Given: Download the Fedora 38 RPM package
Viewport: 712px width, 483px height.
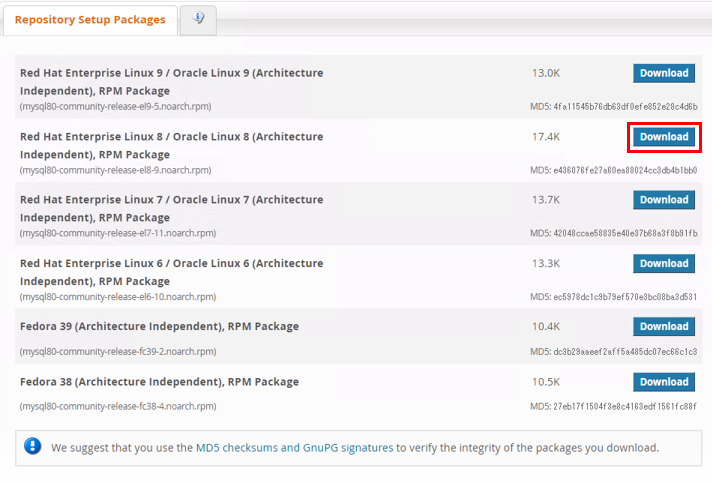Looking at the screenshot, I should pyautogui.click(x=664, y=382).
